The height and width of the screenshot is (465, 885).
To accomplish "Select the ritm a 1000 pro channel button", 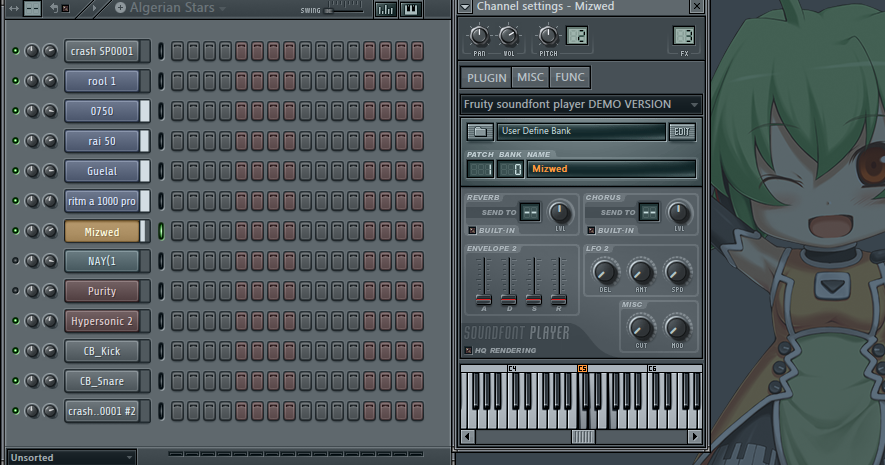I will coord(102,201).
